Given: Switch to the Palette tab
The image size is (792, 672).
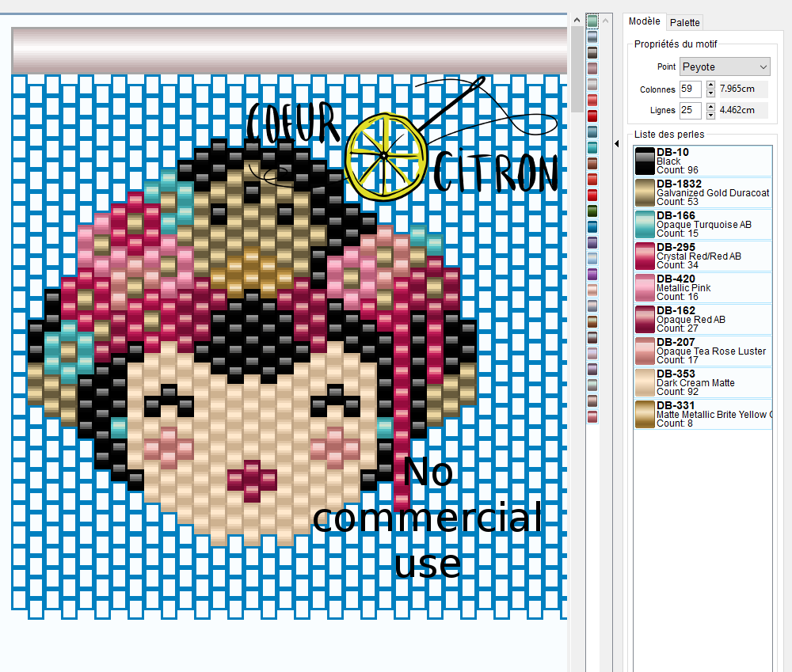Looking at the screenshot, I should 683,21.
